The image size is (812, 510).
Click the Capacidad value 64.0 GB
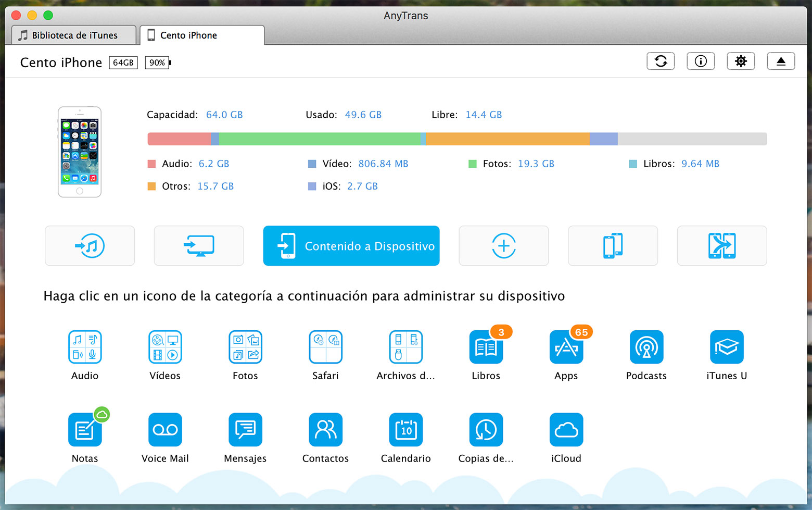coord(224,115)
